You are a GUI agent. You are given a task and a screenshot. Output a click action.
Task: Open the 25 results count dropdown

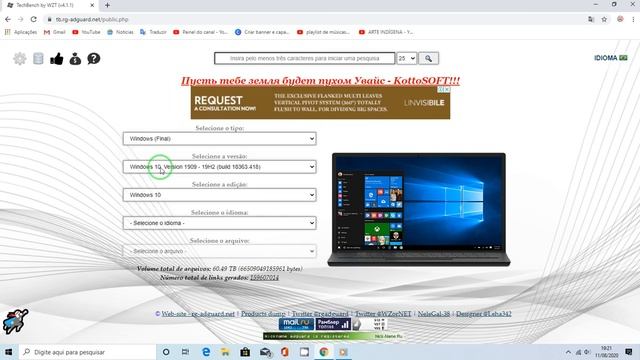407,58
